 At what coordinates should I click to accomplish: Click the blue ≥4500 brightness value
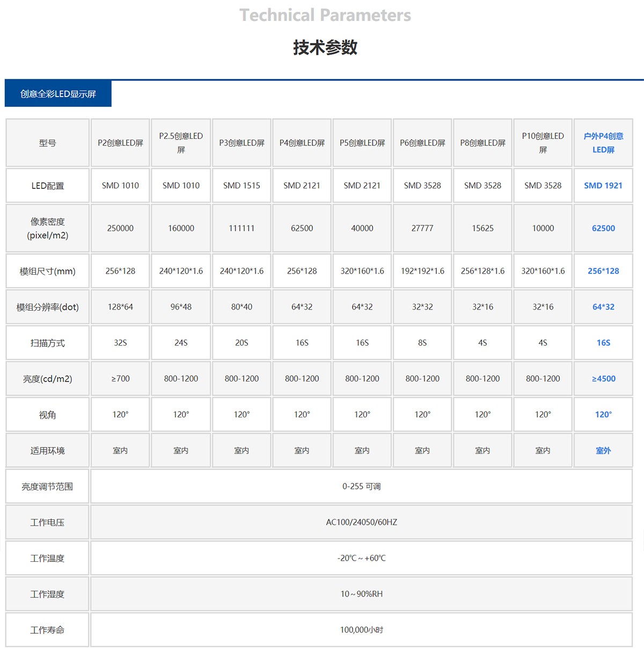603,379
